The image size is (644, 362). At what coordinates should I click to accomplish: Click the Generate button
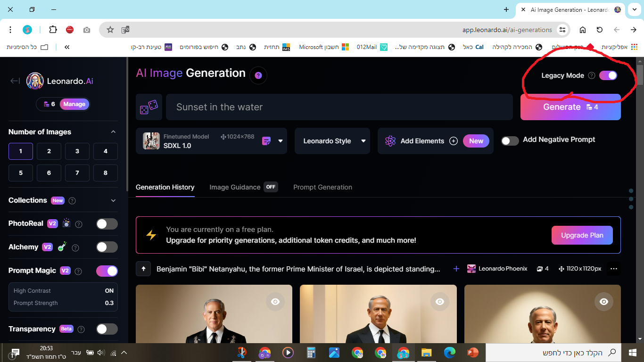click(x=570, y=107)
